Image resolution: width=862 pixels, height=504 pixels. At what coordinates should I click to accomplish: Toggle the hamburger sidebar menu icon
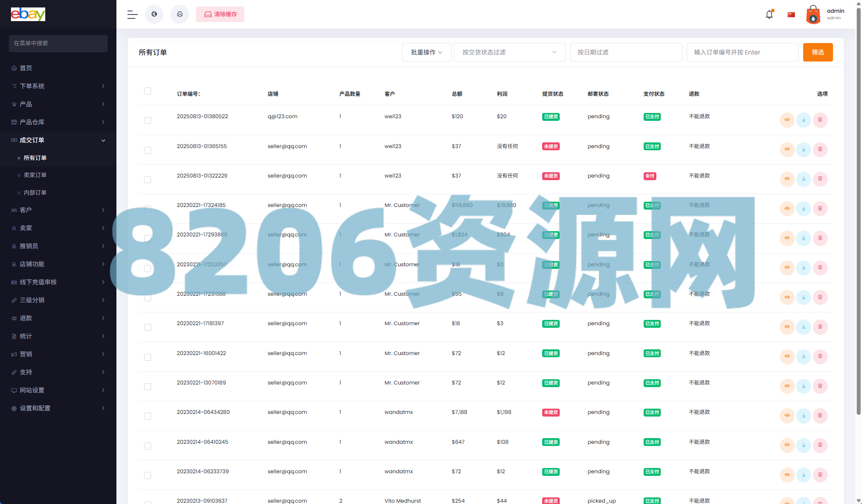tap(132, 15)
